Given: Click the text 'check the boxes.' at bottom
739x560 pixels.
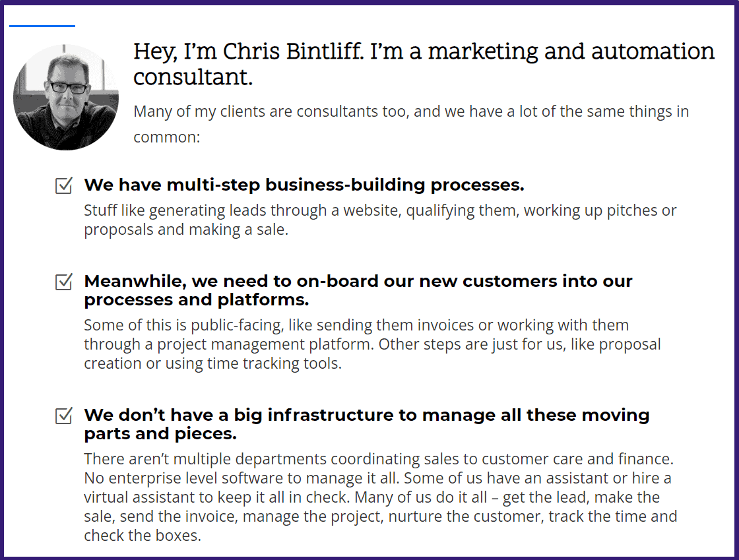Looking at the screenshot, I should pos(143,536).
